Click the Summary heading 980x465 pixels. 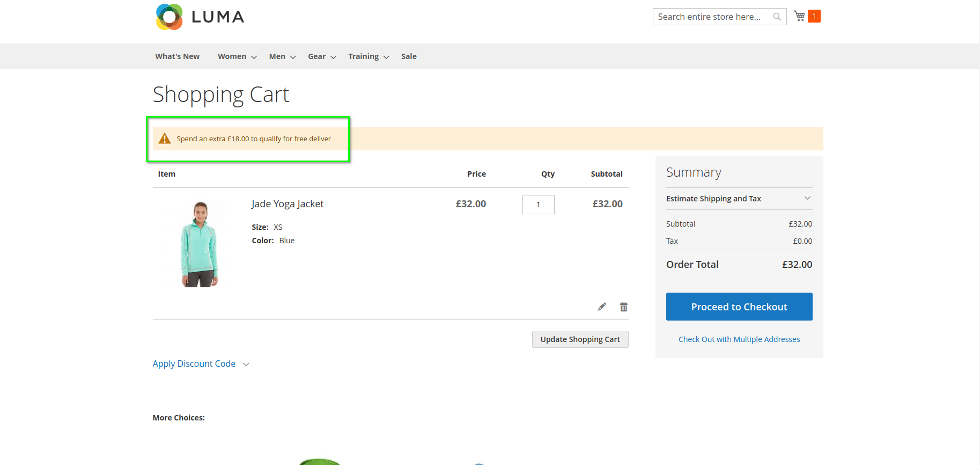(x=694, y=172)
